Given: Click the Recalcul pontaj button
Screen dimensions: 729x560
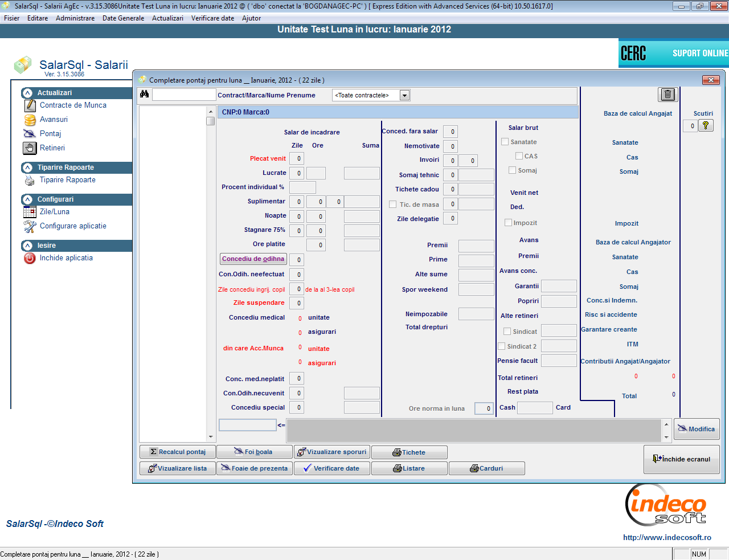Looking at the screenshot, I should pos(177,452).
